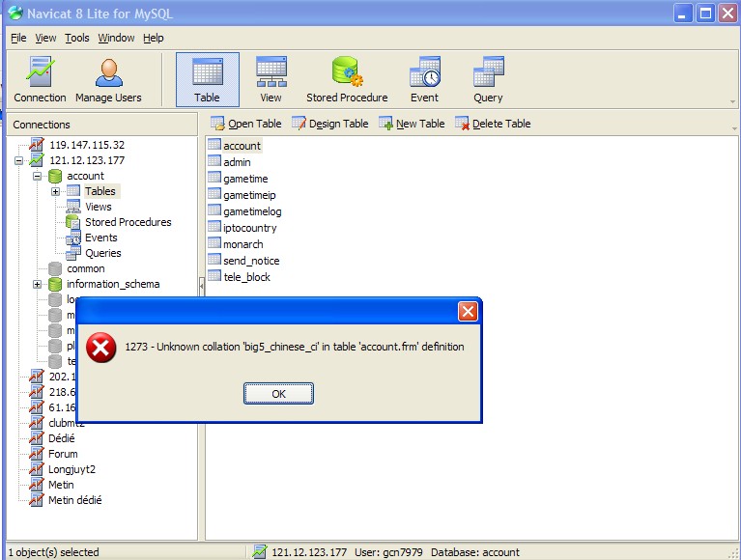Click the common database cylinder icon
The width and height of the screenshot is (741, 560).
(55, 268)
